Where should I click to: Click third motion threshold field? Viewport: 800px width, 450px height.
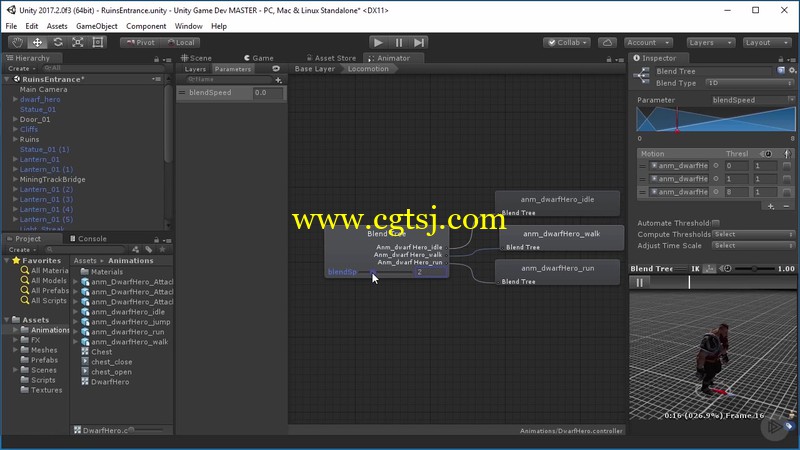coord(737,192)
